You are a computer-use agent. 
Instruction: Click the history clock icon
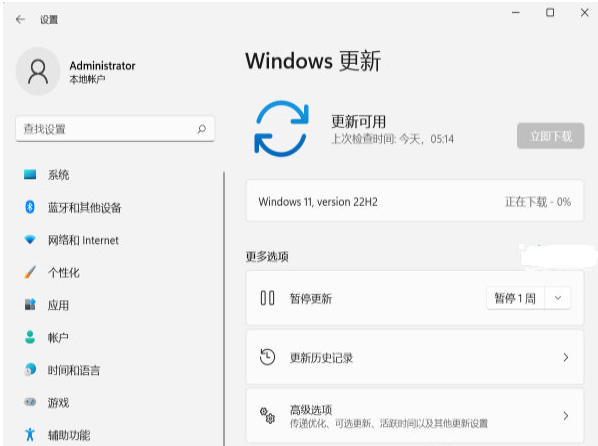click(267, 357)
